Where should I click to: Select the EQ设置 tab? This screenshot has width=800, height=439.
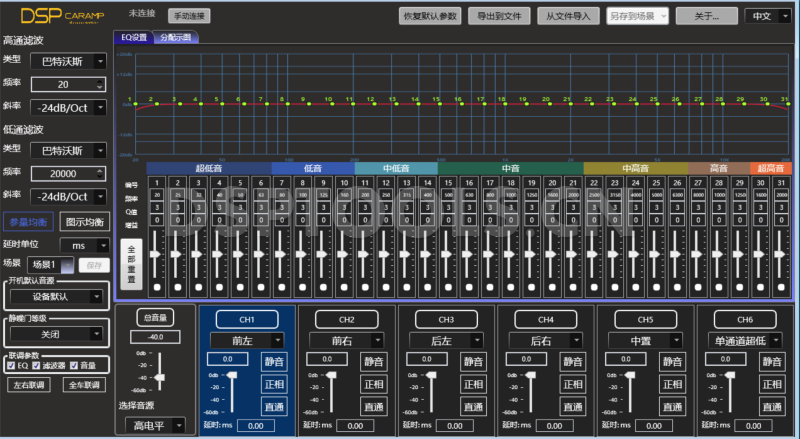[x=134, y=37]
